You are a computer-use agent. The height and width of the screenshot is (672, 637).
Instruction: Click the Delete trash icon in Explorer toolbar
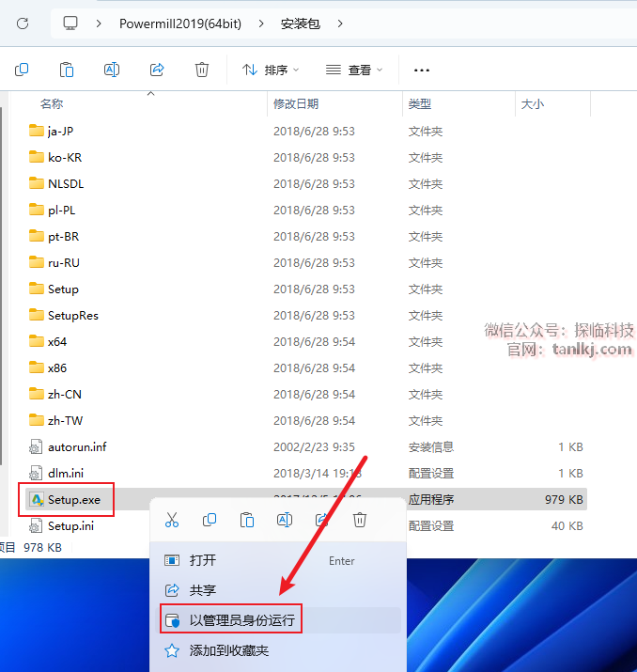click(202, 70)
